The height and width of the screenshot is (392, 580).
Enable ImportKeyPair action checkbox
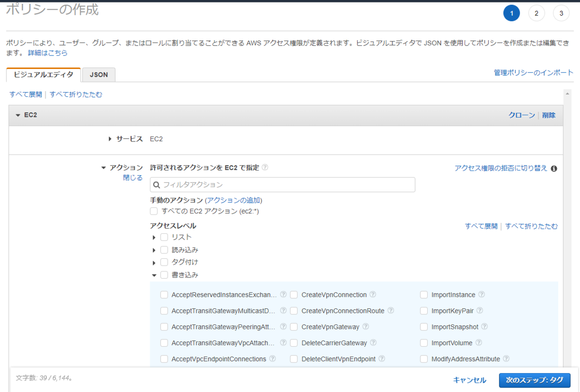click(424, 311)
